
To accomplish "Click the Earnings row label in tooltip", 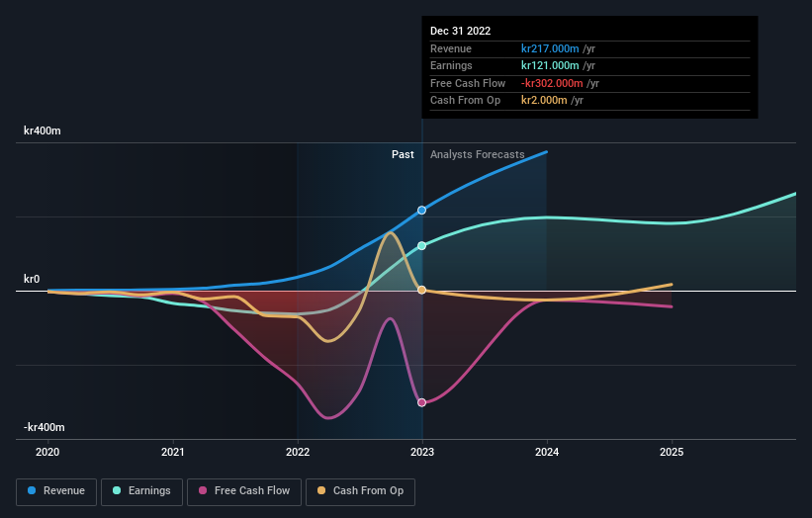I will pos(451,65).
